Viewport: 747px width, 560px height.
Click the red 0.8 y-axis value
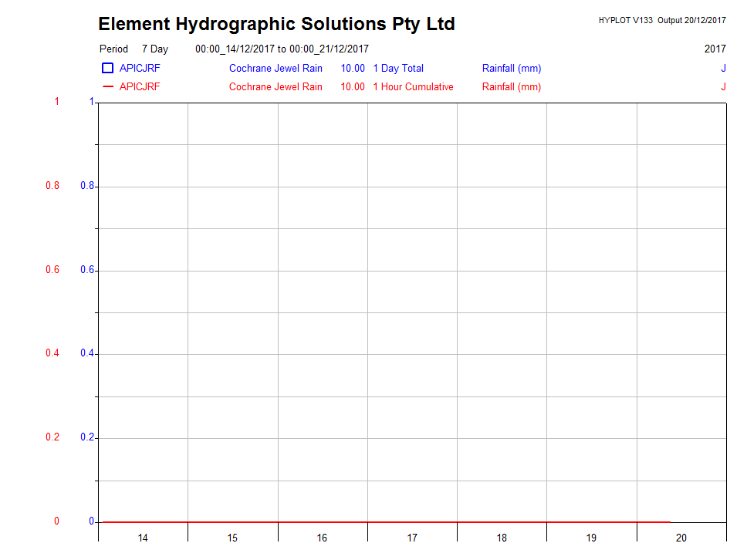(52, 187)
